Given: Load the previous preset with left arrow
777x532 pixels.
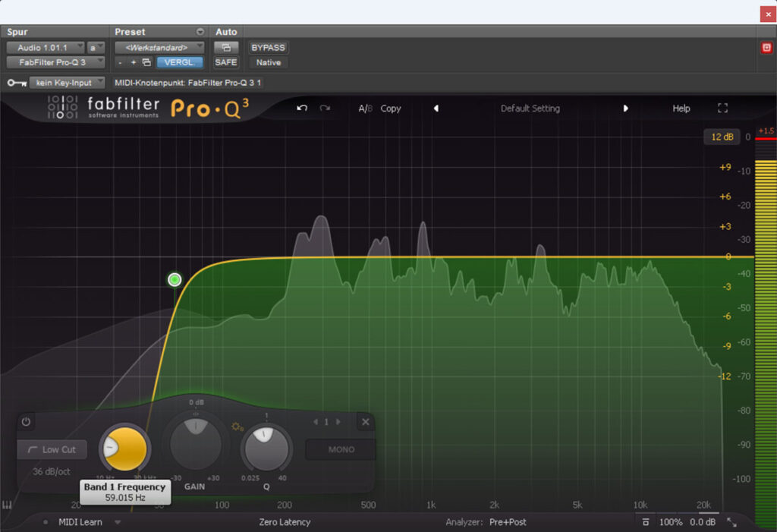Looking at the screenshot, I should point(436,108).
